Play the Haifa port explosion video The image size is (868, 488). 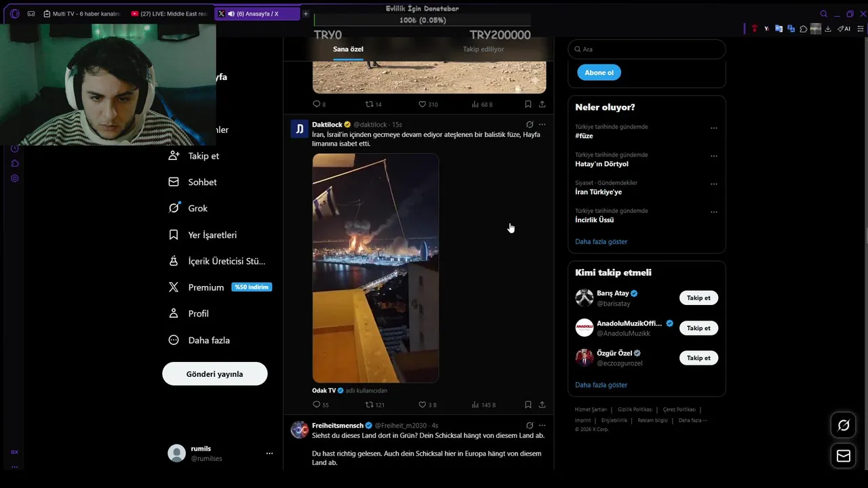[x=375, y=268]
